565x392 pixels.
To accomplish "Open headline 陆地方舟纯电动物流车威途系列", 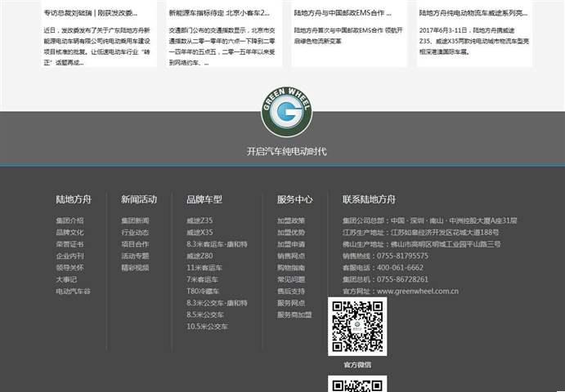I will pyautogui.click(x=473, y=13).
